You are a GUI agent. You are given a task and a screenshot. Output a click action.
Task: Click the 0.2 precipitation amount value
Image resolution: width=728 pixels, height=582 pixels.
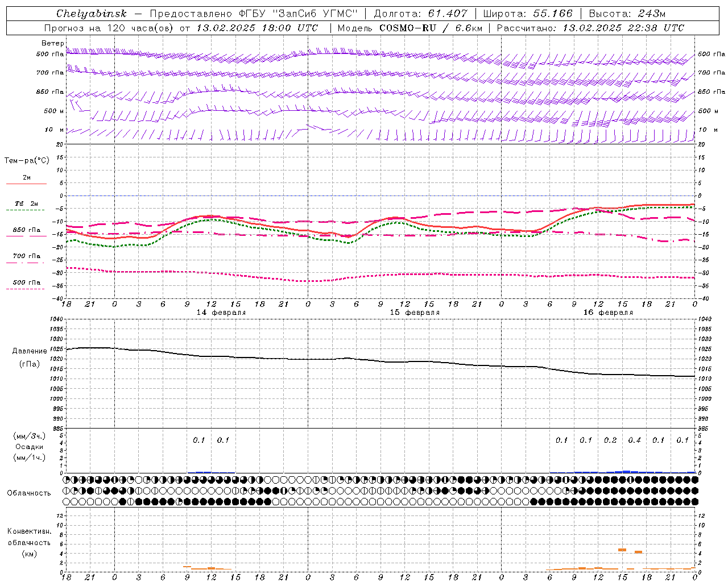[610, 440]
